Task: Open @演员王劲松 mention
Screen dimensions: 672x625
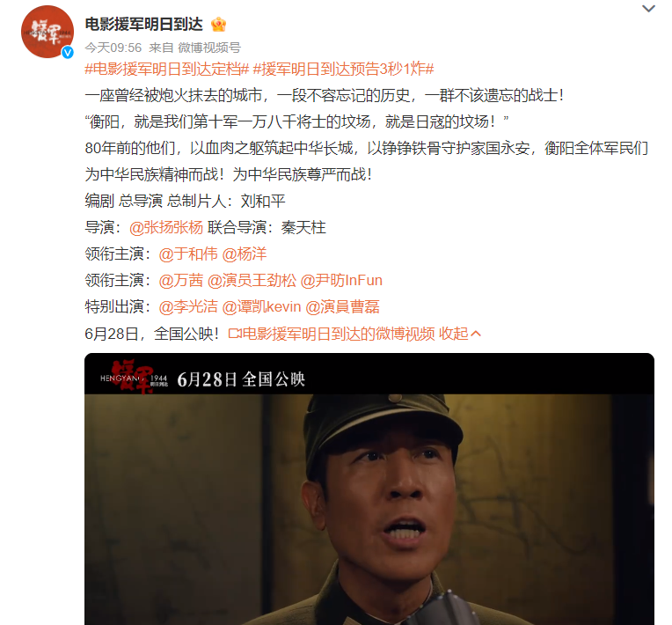Action: pyautogui.click(x=252, y=281)
